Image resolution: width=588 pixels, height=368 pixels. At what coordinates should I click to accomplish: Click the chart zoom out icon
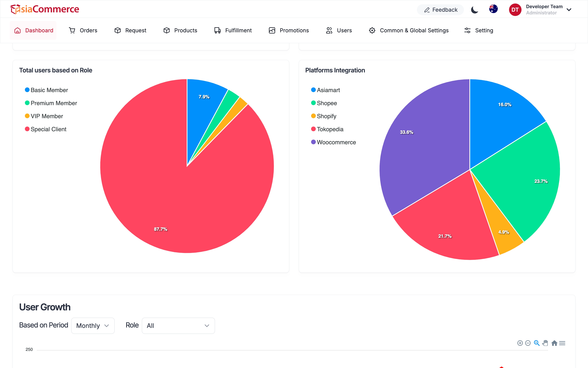pos(528,343)
